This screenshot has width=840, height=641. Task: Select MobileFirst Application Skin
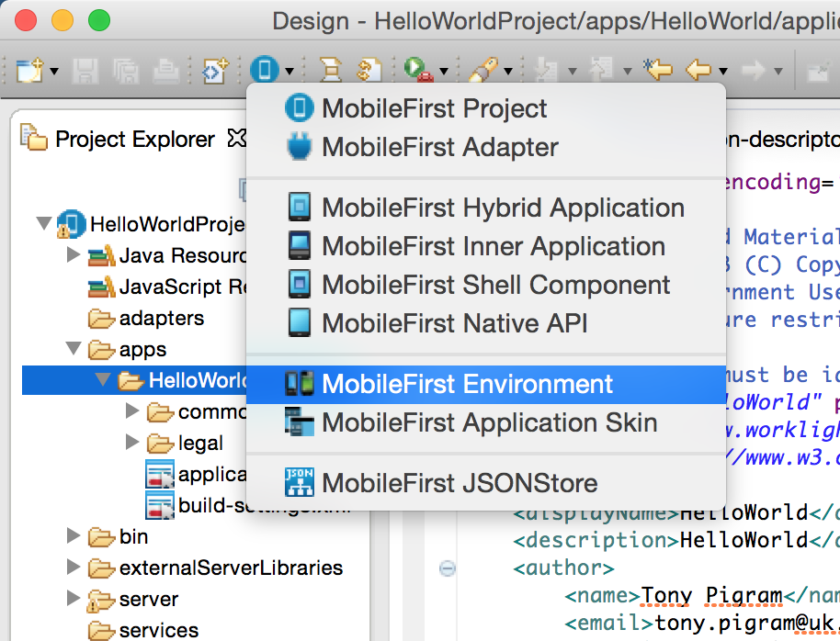[486, 423]
